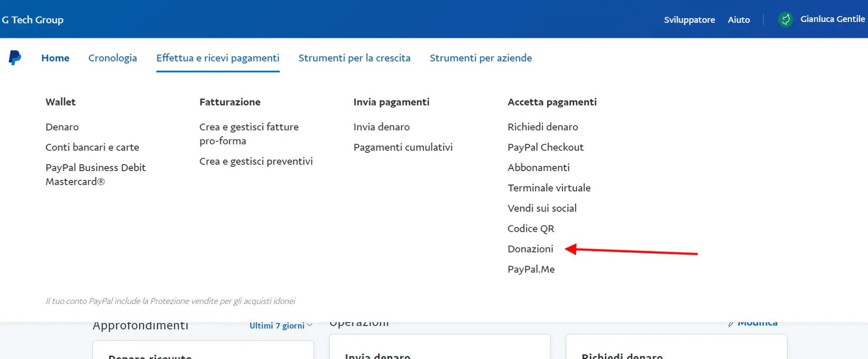Screen dimensions: 868x359
Task: Click the Sviluppatore link in header
Action: tap(689, 19)
